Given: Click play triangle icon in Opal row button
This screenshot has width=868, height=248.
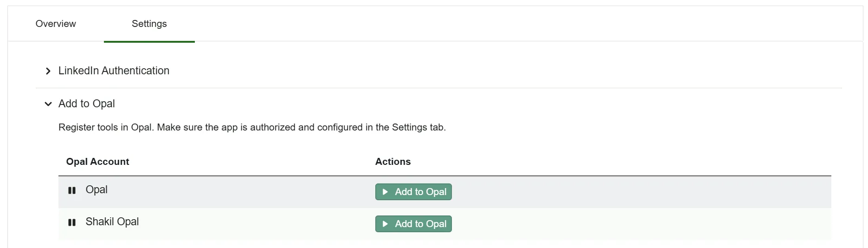Looking at the screenshot, I should tap(385, 192).
